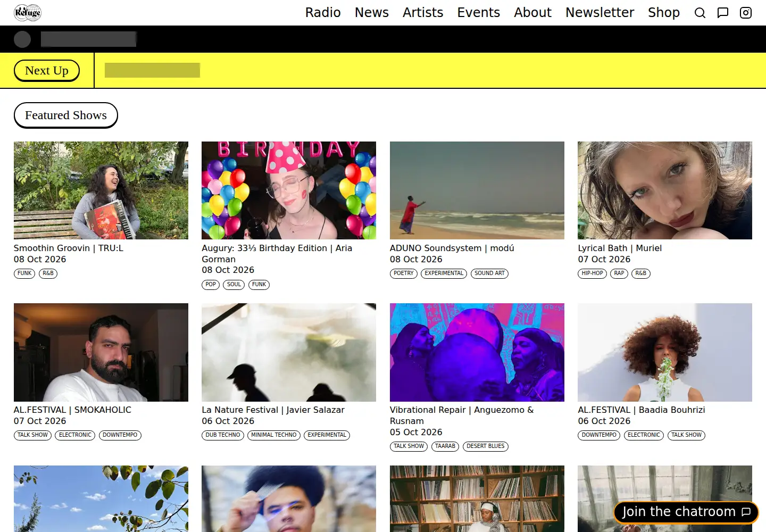The image size is (766, 532).
Task: Click the Refuge logo in the header
Action: point(28,12)
